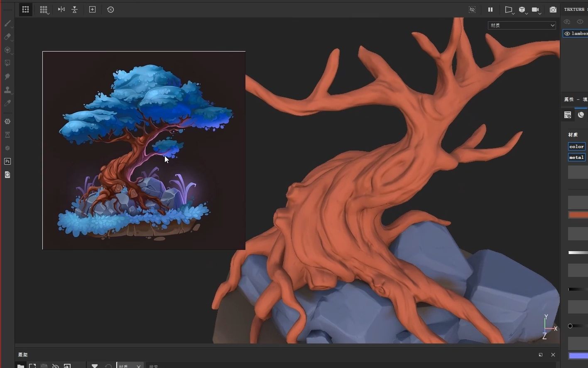Viewport: 588px width, 368px height.
Task: Click the orange-red color swatch
Action: click(578, 215)
